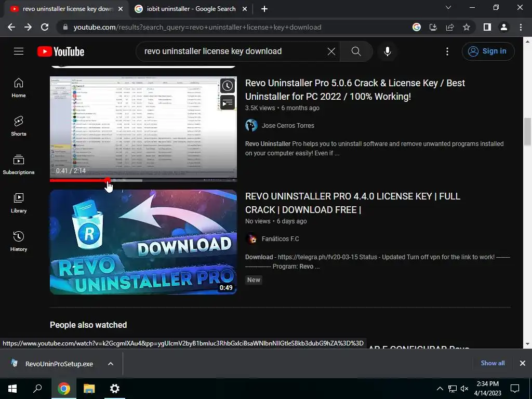Switch to iobit uninstaller Google Search tab

click(191, 9)
